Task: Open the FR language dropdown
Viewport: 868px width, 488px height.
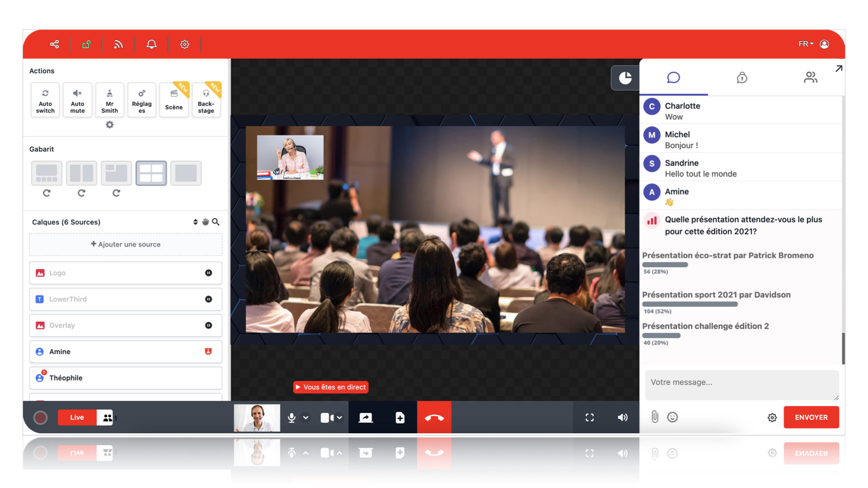Action: (806, 44)
